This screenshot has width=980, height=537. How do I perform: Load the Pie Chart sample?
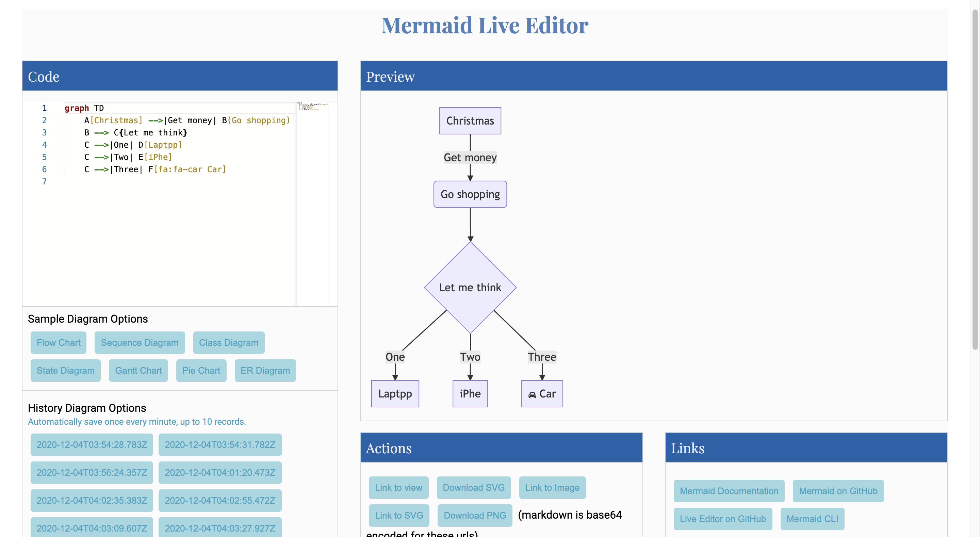pos(201,370)
